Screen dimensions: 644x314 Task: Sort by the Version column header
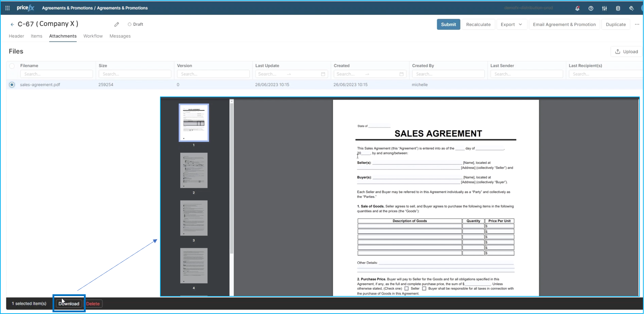point(184,66)
